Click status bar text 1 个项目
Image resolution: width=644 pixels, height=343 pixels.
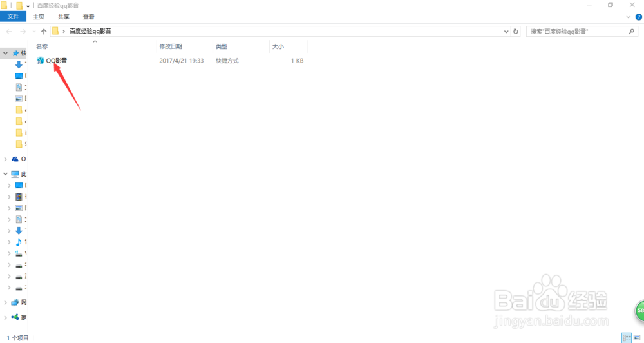(x=17, y=338)
